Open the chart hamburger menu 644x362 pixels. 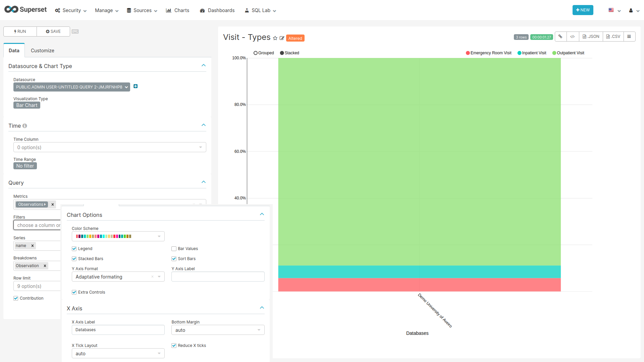click(629, 37)
